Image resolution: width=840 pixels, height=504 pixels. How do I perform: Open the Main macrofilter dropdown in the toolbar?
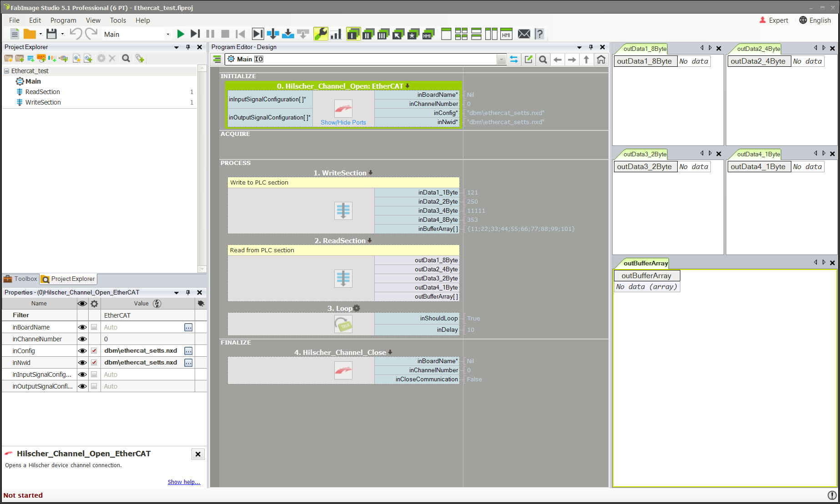168,35
